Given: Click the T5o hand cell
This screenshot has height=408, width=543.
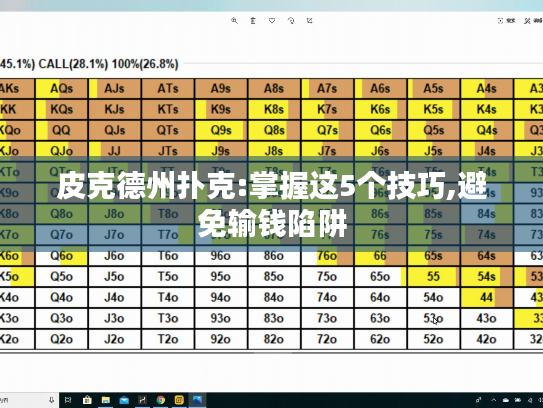Looking at the screenshot, I should pyautogui.click(x=168, y=277).
